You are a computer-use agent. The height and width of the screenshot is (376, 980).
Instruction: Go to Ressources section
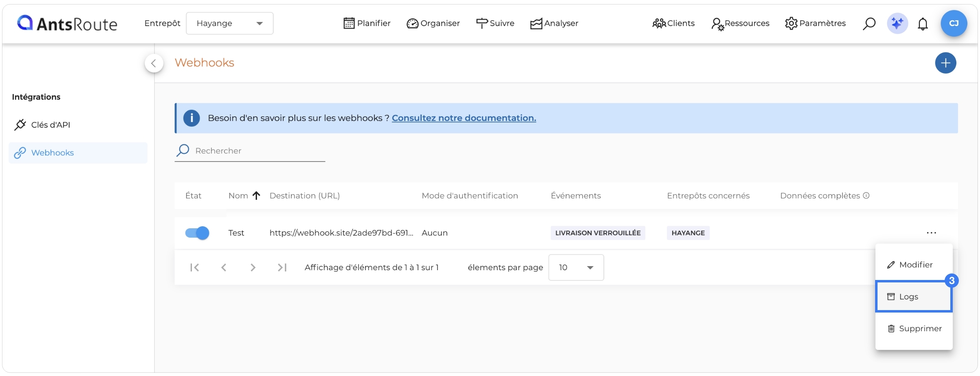[740, 24]
